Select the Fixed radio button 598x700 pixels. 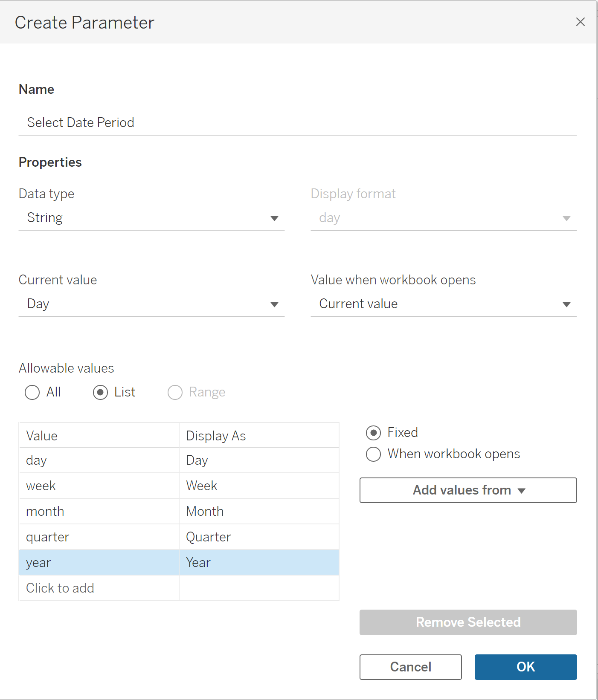tap(373, 433)
